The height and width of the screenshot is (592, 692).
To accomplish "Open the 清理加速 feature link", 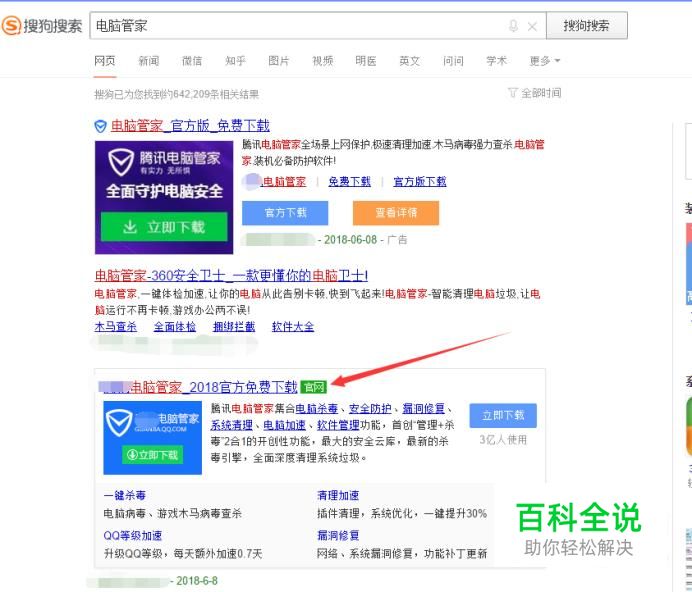I will click(x=338, y=495).
